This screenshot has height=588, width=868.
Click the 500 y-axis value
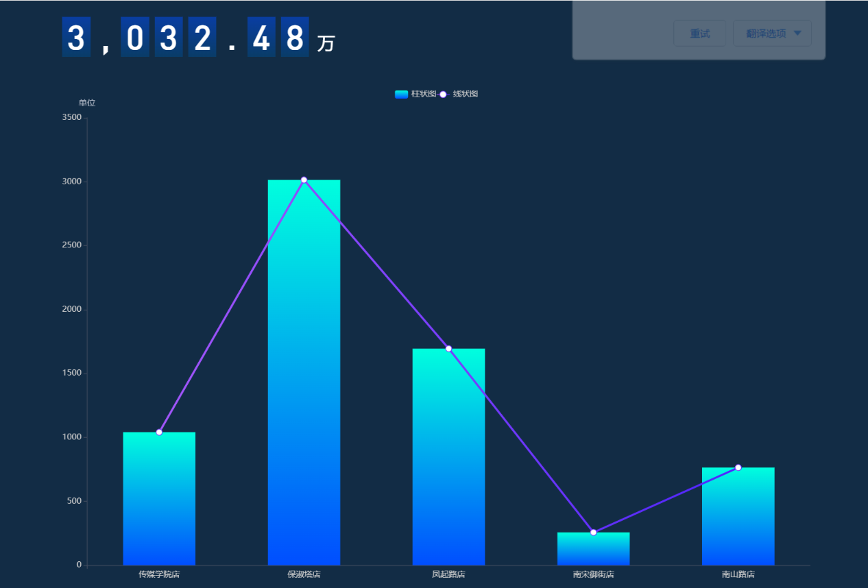pyautogui.click(x=75, y=501)
